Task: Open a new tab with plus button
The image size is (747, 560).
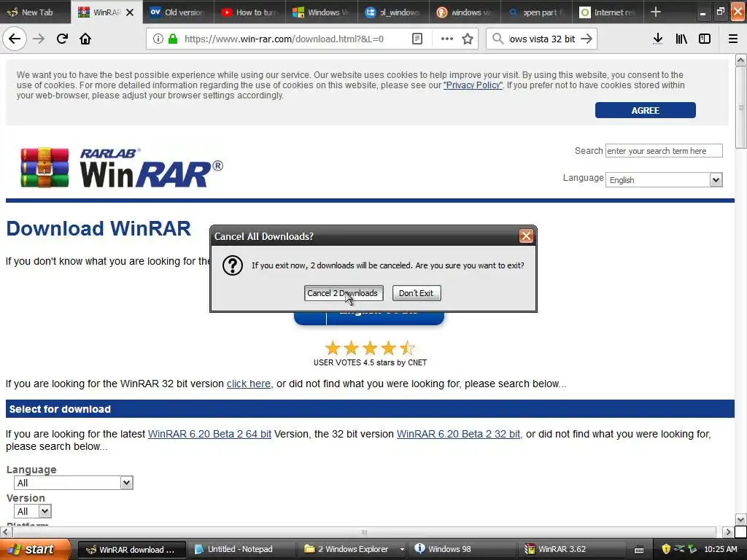Action: point(656,12)
